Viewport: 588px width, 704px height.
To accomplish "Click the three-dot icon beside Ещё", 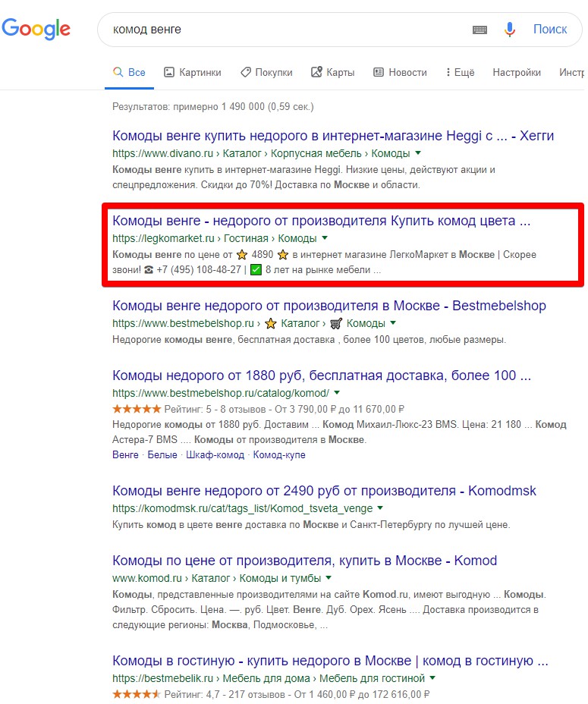I will [x=448, y=72].
